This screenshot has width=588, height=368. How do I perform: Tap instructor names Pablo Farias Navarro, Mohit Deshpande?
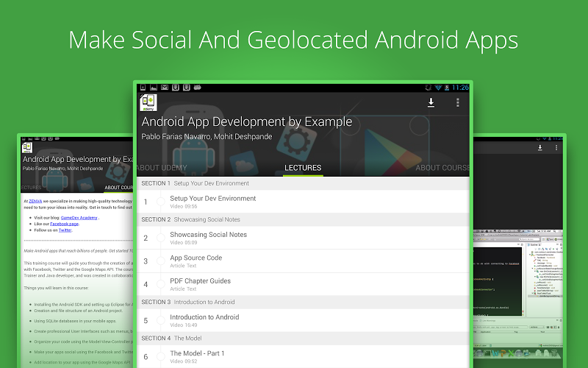coord(207,137)
